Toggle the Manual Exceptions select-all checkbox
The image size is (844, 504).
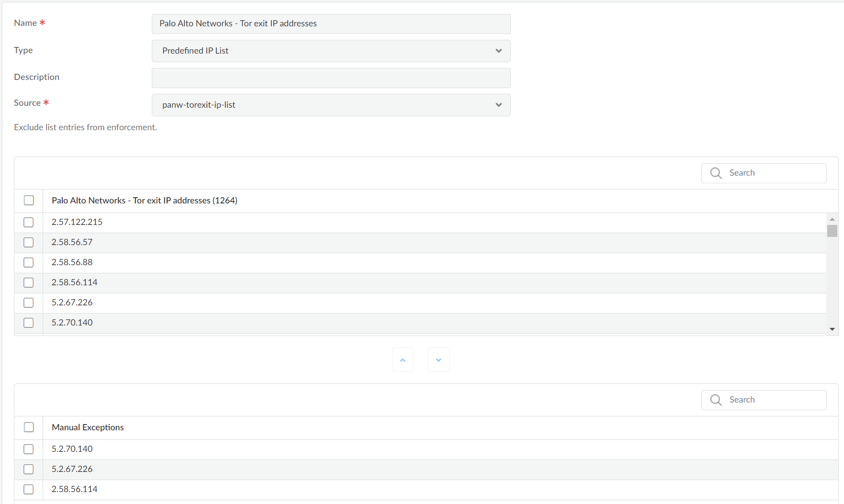pyautogui.click(x=29, y=427)
